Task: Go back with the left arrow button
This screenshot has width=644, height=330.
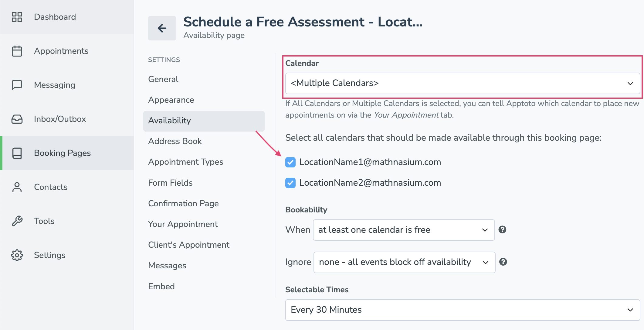Action: pos(162,28)
